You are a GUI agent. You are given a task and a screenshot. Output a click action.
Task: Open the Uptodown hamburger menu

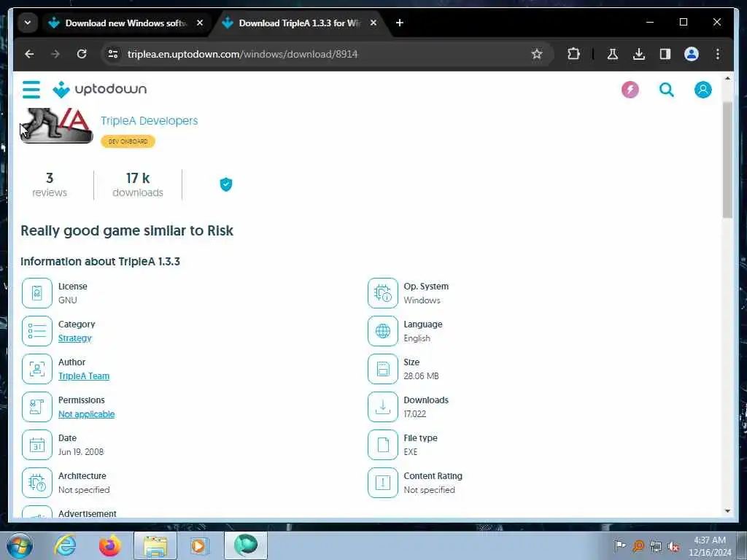point(31,90)
